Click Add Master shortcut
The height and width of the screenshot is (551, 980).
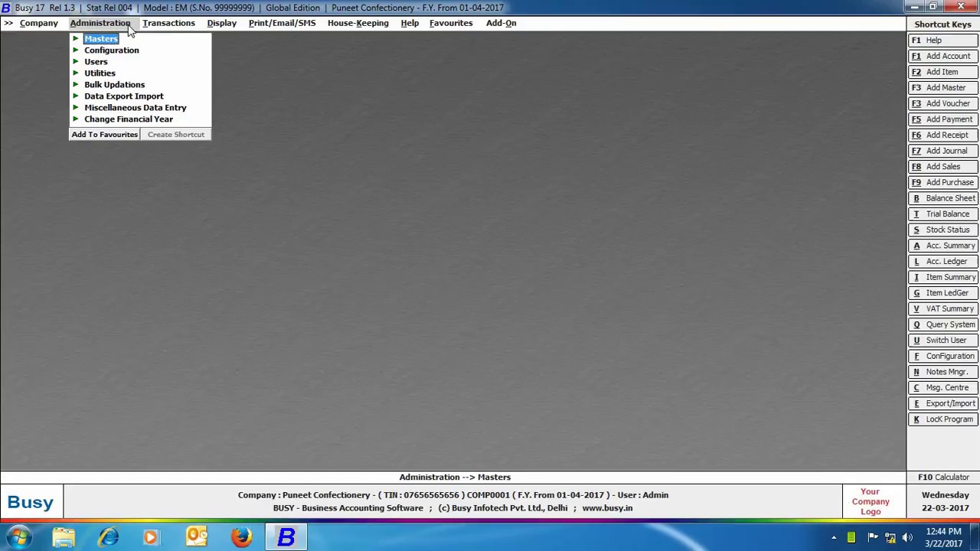pyautogui.click(x=943, y=87)
